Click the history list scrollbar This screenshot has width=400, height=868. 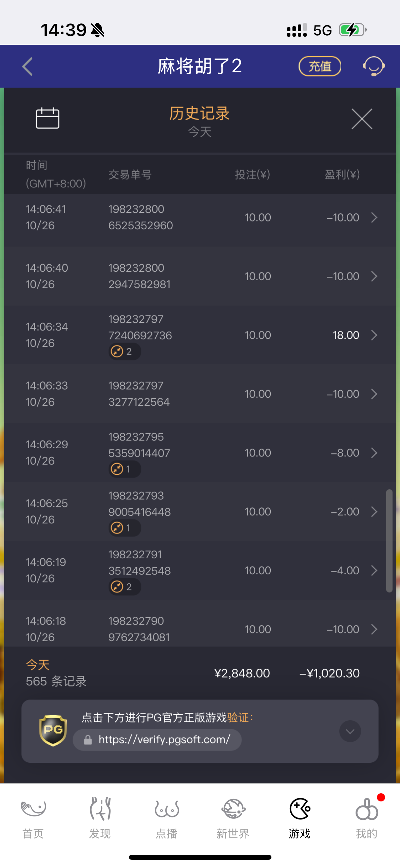pyautogui.click(x=389, y=541)
